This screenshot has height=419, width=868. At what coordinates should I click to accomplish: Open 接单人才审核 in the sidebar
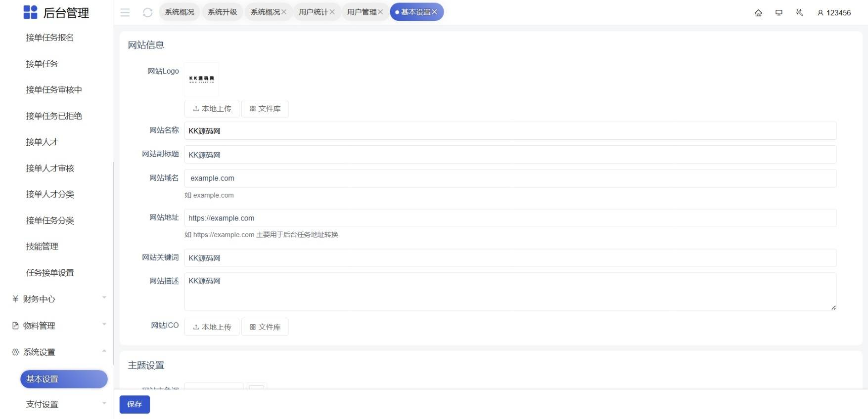tap(50, 168)
